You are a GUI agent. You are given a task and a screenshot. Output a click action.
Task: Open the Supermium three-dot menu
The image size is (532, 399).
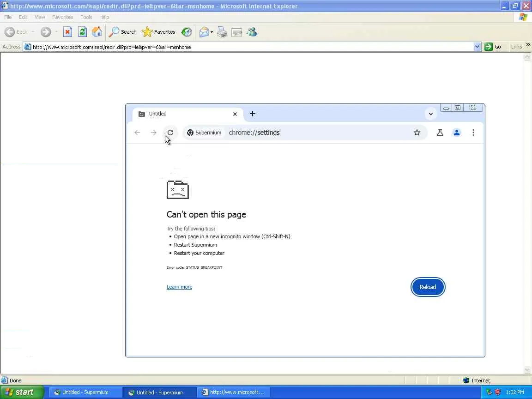coord(473,133)
